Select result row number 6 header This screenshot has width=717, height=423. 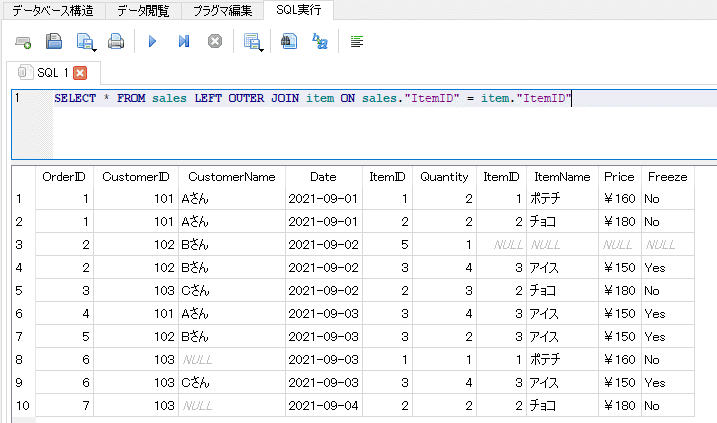coord(24,314)
